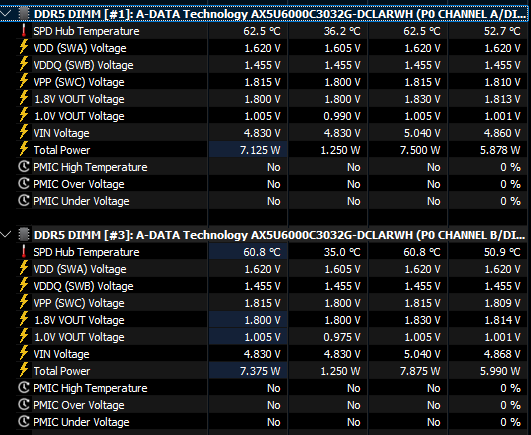Click DIMM #3 maximum Total Power 7.875 W
Image resolution: width=531 pixels, height=435 pixels.
(420, 371)
